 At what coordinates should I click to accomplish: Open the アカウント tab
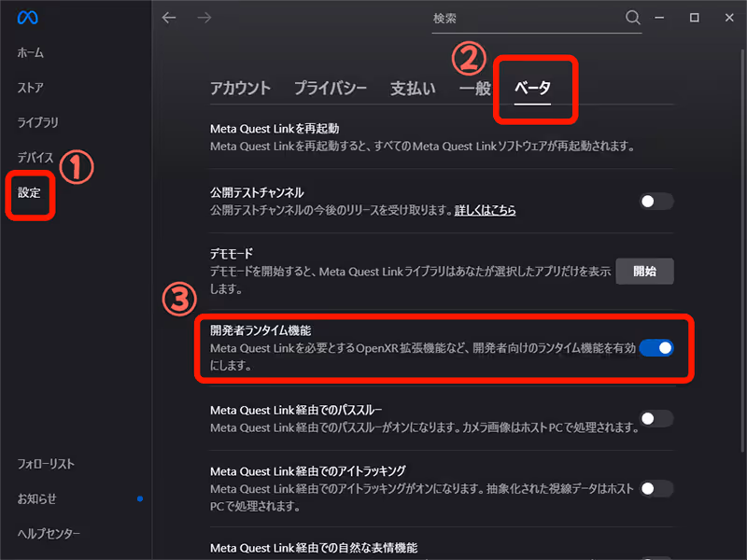pos(240,89)
